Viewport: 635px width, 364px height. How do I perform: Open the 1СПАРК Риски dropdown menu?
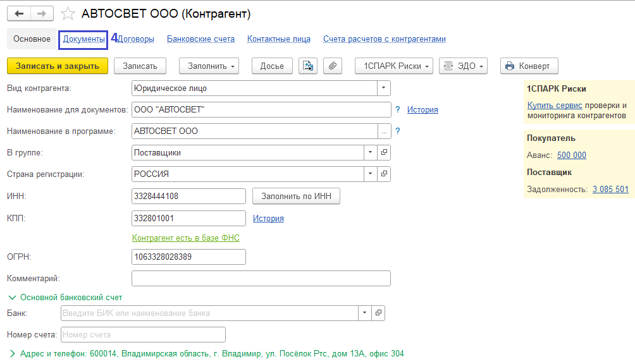(x=395, y=66)
